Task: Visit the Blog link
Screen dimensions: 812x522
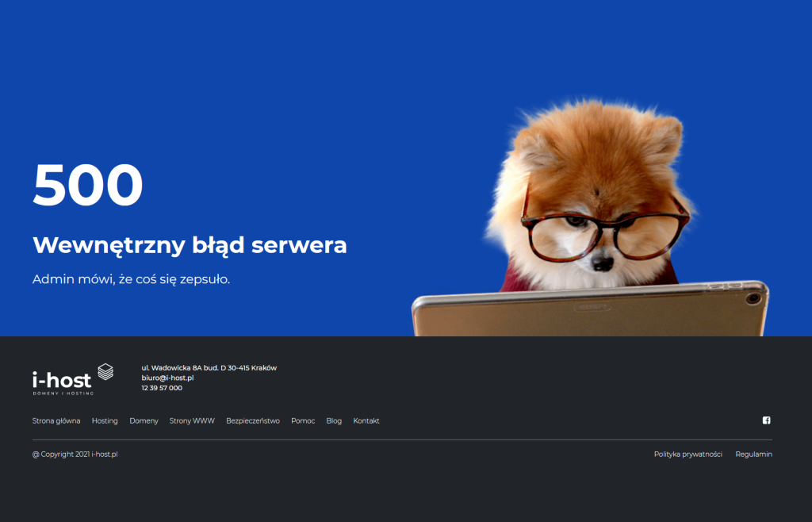Action: [334, 421]
